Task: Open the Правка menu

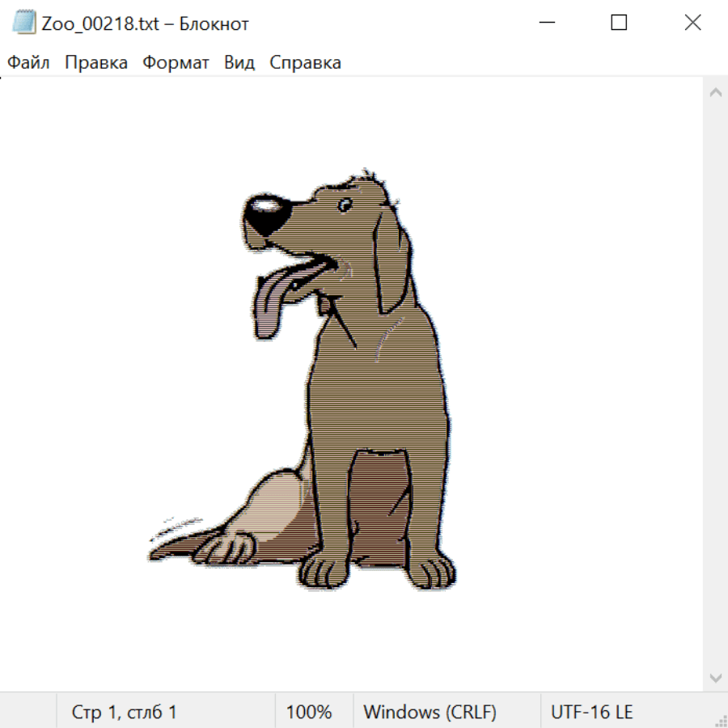Action: click(96, 63)
